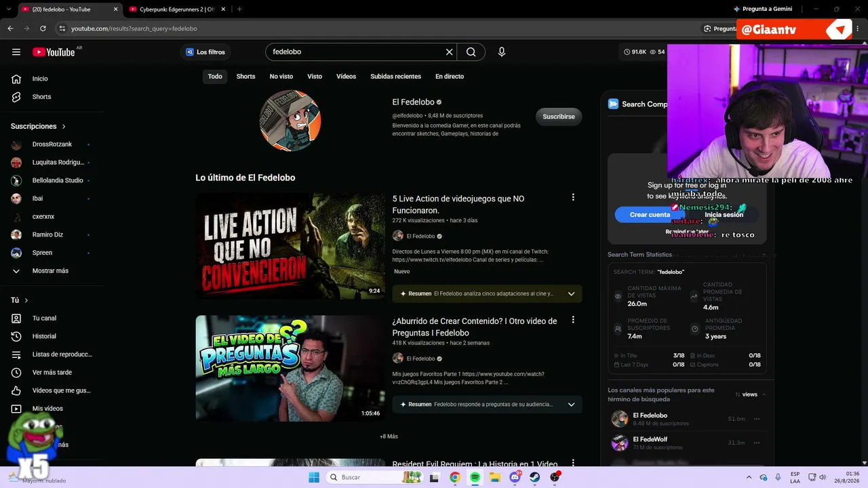The image size is (868, 488).
Task: Open the Live Action que no convencieron thumbnail
Action: coord(290,246)
